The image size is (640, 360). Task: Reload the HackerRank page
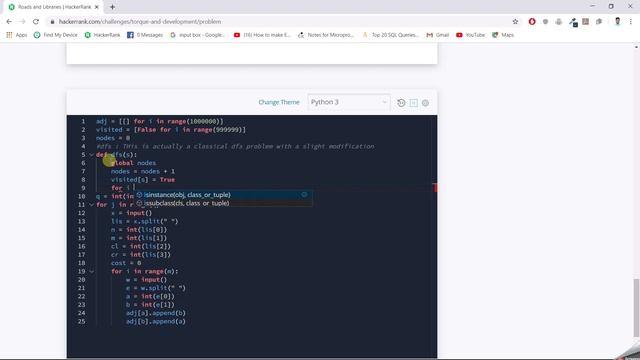point(36,22)
